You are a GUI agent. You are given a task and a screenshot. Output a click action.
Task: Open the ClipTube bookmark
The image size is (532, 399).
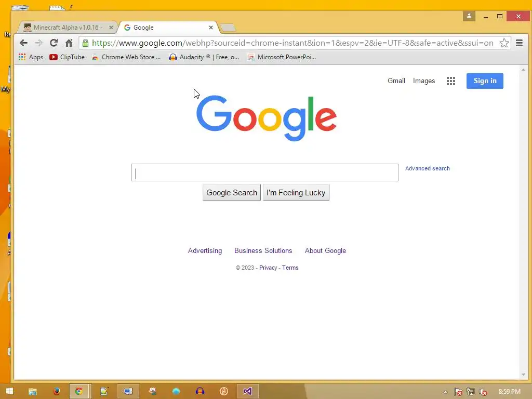click(x=67, y=57)
